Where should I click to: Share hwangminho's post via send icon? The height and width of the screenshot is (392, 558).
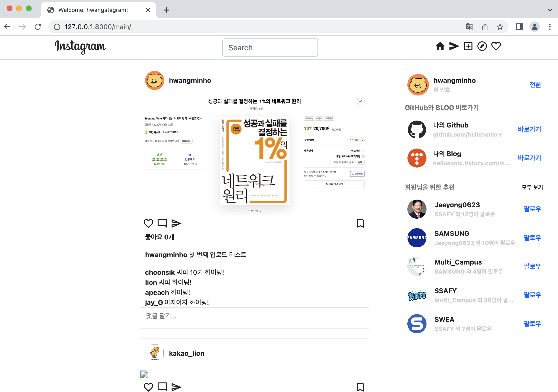tap(176, 223)
